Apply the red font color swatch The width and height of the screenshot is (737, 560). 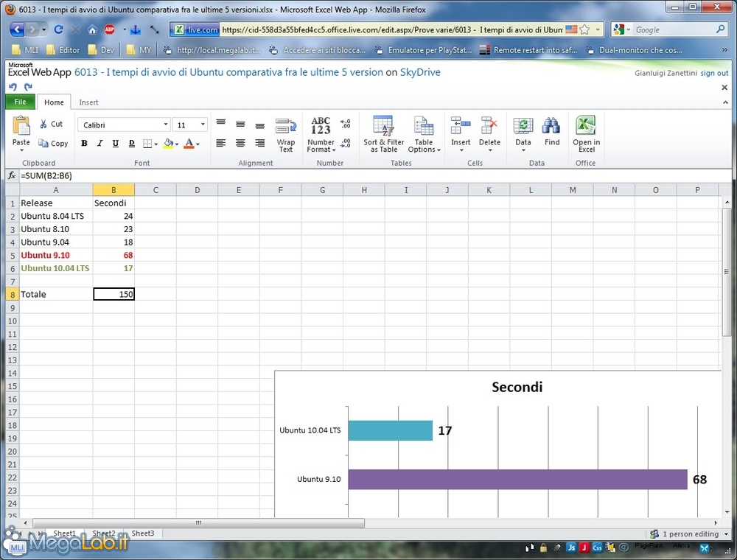tap(189, 143)
